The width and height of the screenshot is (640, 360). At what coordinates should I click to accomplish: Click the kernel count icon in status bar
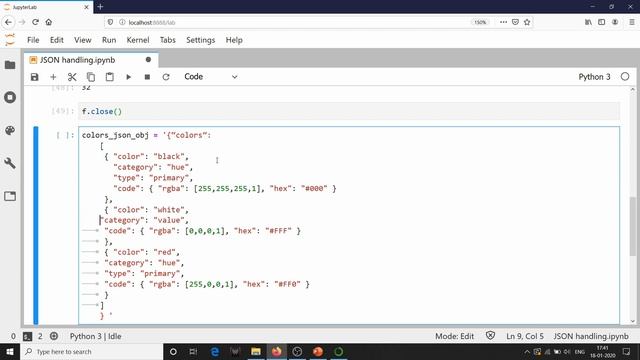(x=53, y=336)
